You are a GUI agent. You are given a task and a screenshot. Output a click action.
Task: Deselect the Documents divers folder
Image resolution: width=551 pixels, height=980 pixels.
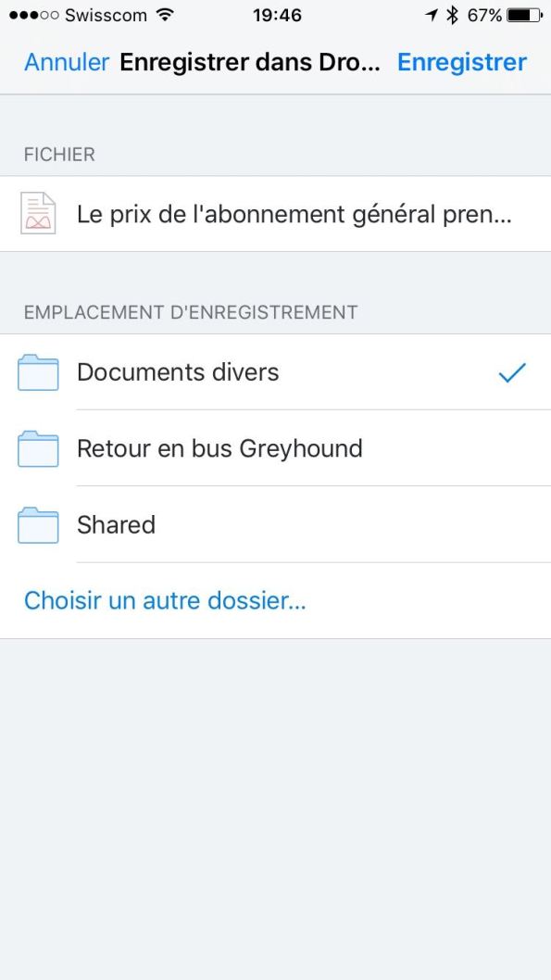click(178, 371)
